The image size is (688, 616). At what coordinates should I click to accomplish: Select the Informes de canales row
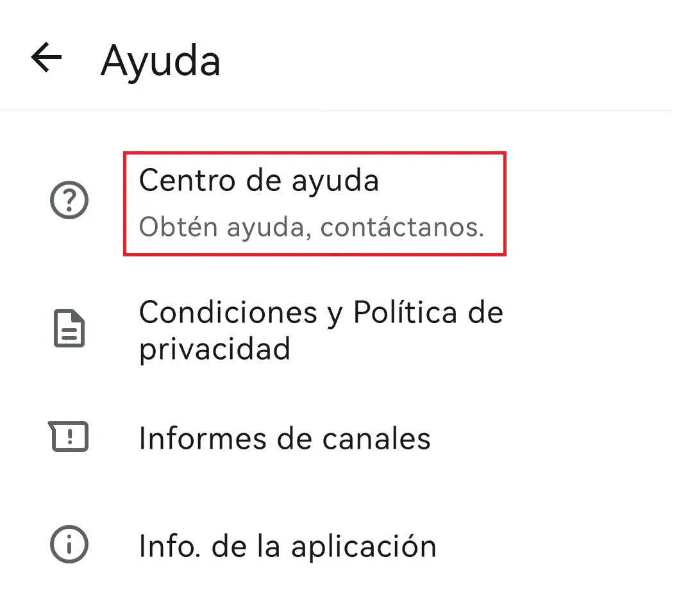coord(285,438)
